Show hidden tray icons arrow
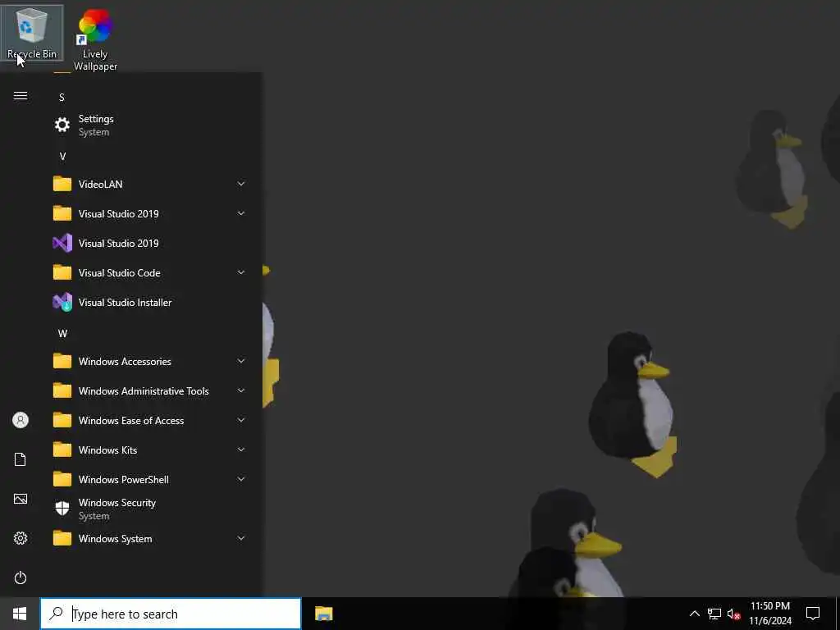This screenshot has height=630, width=840. [694, 614]
